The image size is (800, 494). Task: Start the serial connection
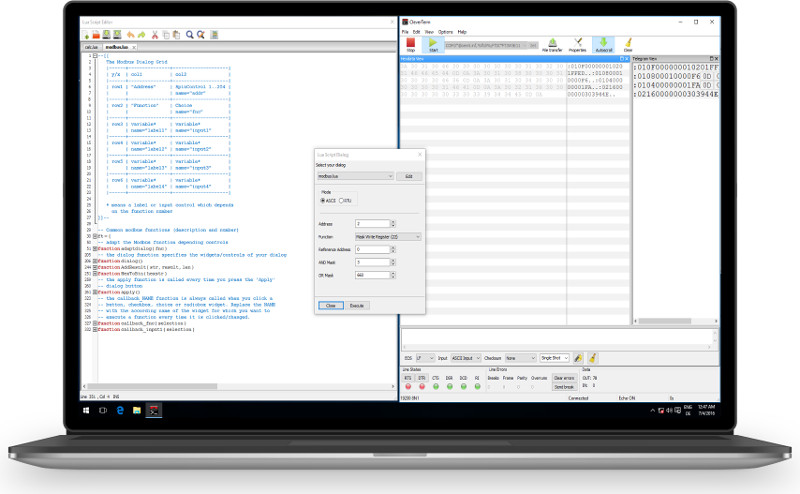click(x=433, y=44)
